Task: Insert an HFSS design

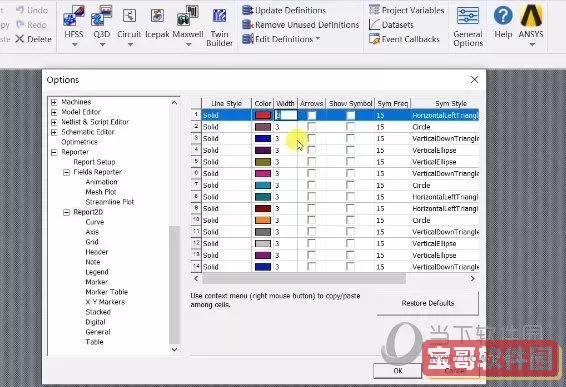Action: 74,21
